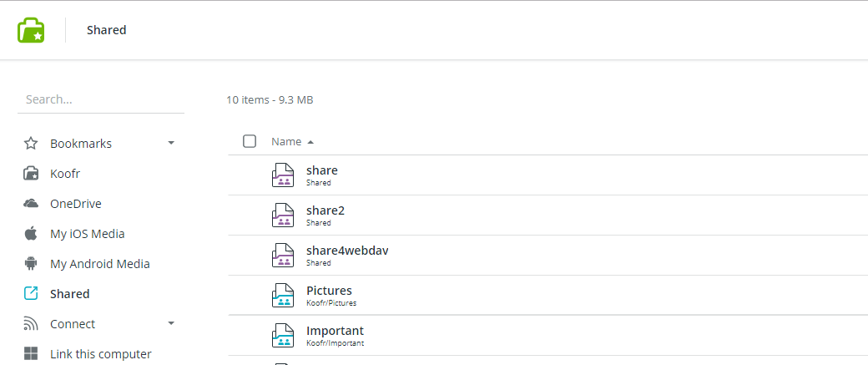Click the Search input field
This screenshot has height=365, width=868.
[100, 99]
